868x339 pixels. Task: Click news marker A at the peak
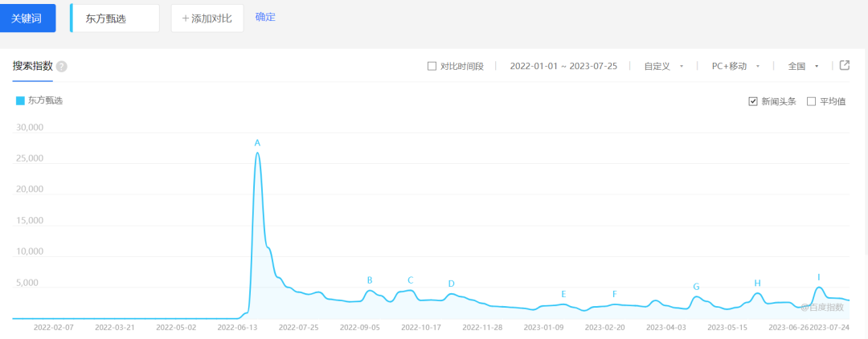click(257, 143)
